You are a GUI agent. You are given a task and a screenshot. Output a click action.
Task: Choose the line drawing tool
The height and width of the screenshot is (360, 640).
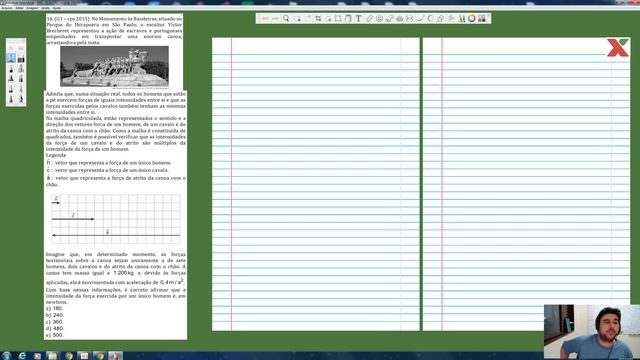420,18
